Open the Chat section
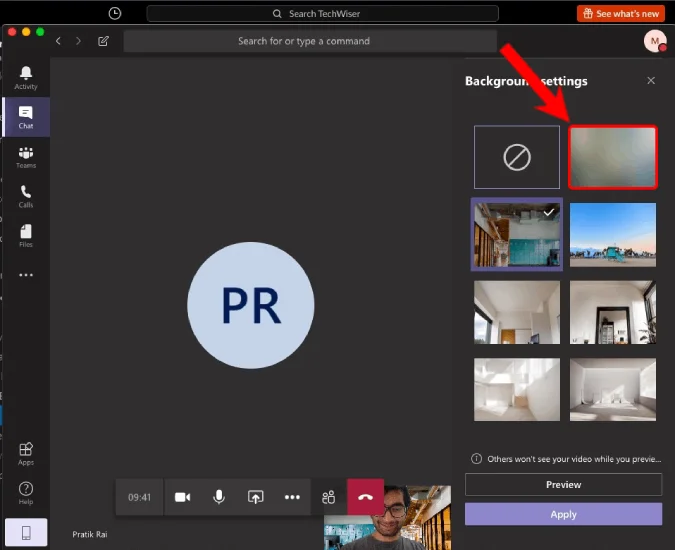 coord(26,117)
